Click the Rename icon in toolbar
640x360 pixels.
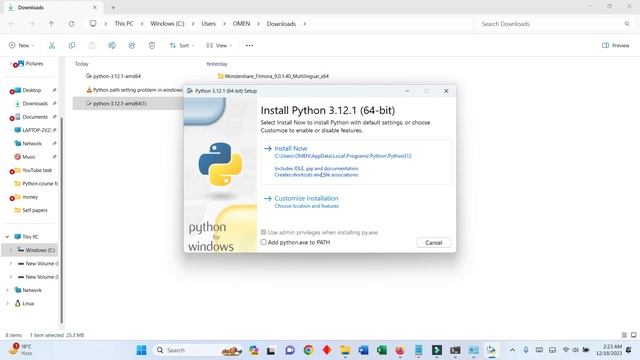[x=112, y=45]
